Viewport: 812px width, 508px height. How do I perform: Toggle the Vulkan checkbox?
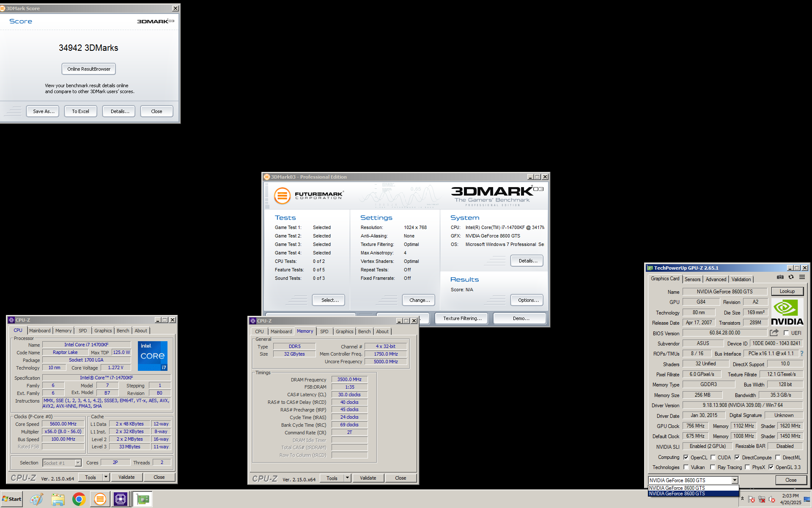pyautogui.click(x=686, y=467)
